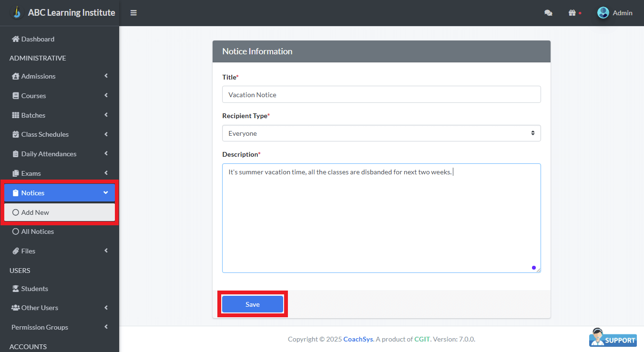The height and width of the screenshot is (352, 644).
Task: Click the Description resize handle
Action: [x=538, y=270]
